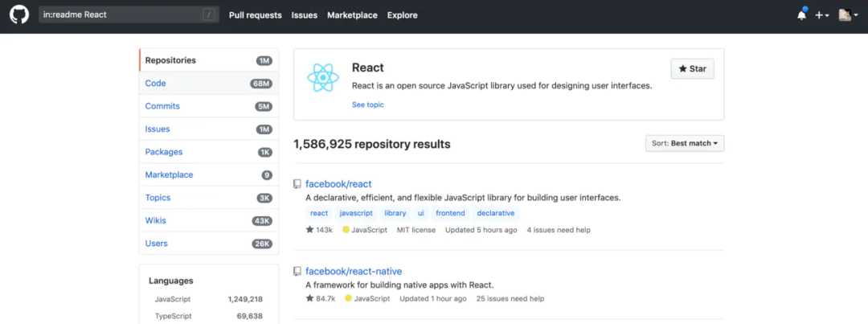
Task: Open the user avatar menu
Action: point(848,15)
